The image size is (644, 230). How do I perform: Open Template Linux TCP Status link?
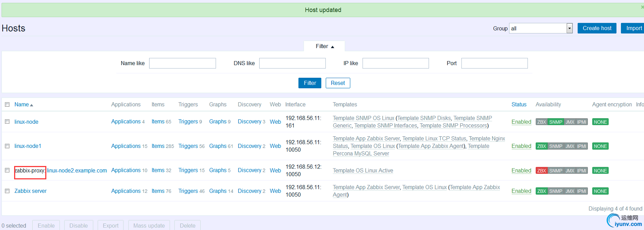tap(434, 139)
